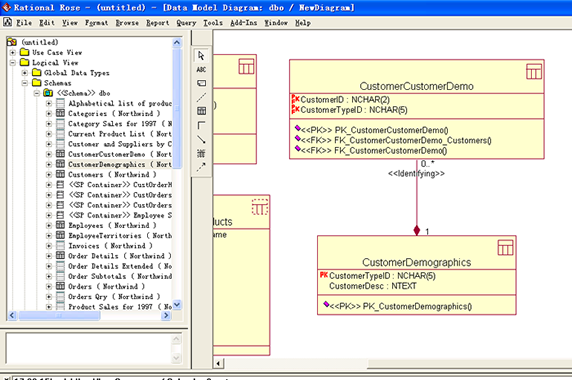Image resolution: width=572 pixels, height=380 pixels.
Task: Select the Note tool in toolbox
Action: [201, 84]
